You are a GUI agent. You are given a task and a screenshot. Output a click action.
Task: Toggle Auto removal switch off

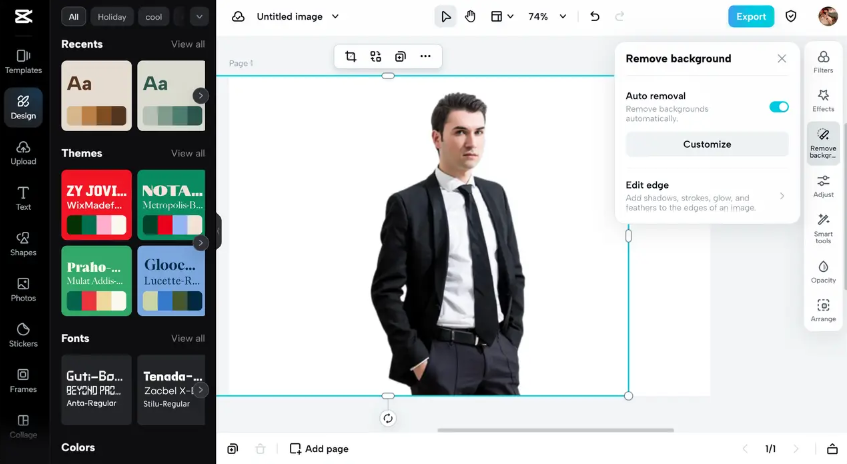coord(778,107)
